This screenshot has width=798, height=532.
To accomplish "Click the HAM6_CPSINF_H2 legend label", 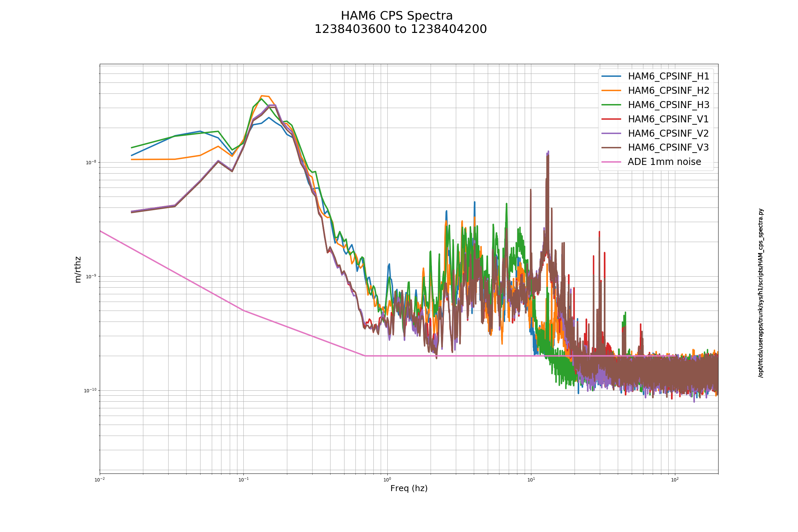I will (x=668, y=90).
